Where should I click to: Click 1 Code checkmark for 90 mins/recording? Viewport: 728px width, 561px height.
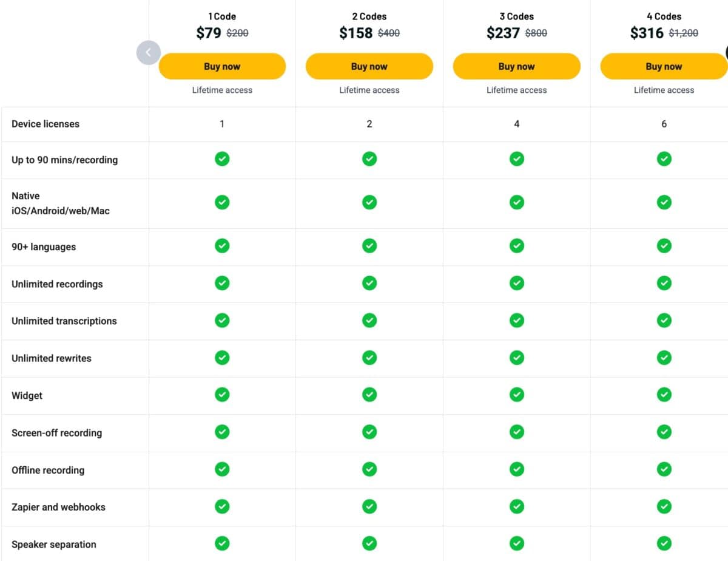coord(222,159)
